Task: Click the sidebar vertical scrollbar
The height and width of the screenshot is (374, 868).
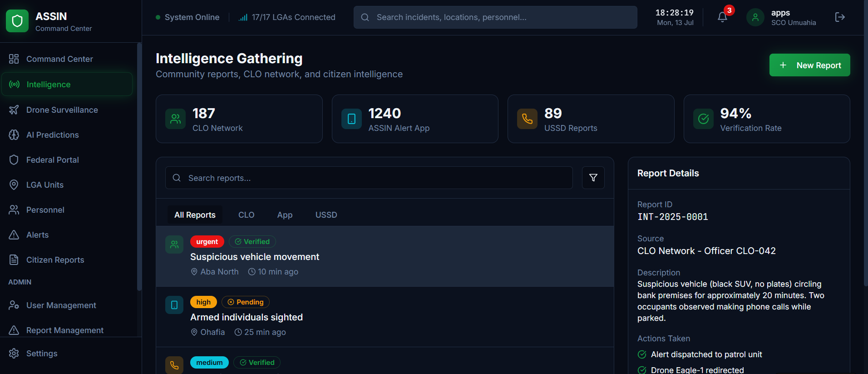Action: [x=139, y=166]
